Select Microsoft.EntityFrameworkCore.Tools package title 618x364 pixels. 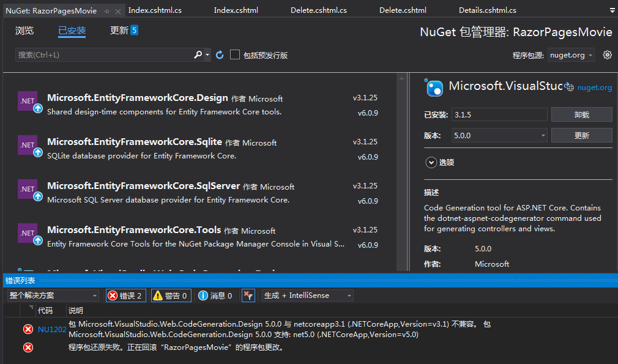click(134, 230)
